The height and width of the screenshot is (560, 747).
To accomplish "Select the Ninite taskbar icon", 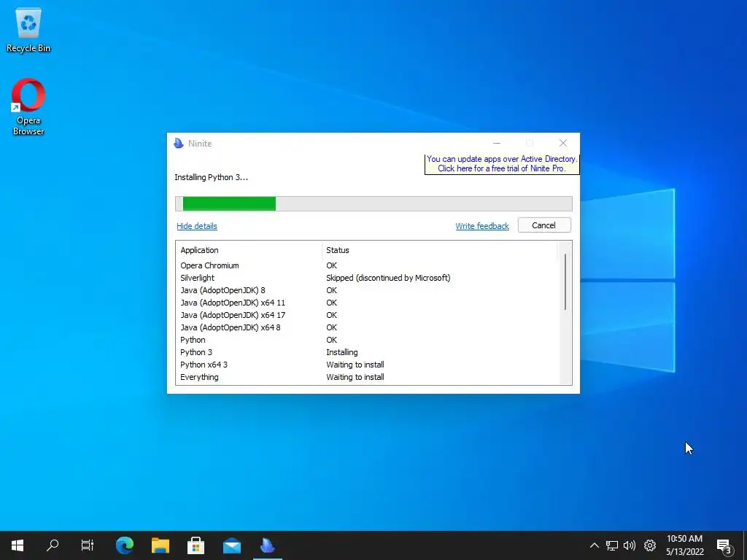I will pos(267,545).
